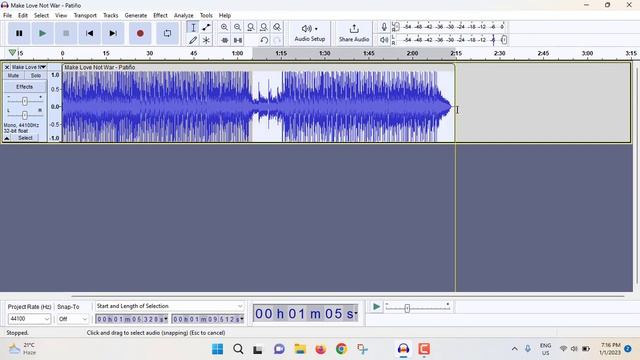Open the Transport menu
Image resolution: width=640 pixels, height=360 pixels.
[x=85, y=16]
